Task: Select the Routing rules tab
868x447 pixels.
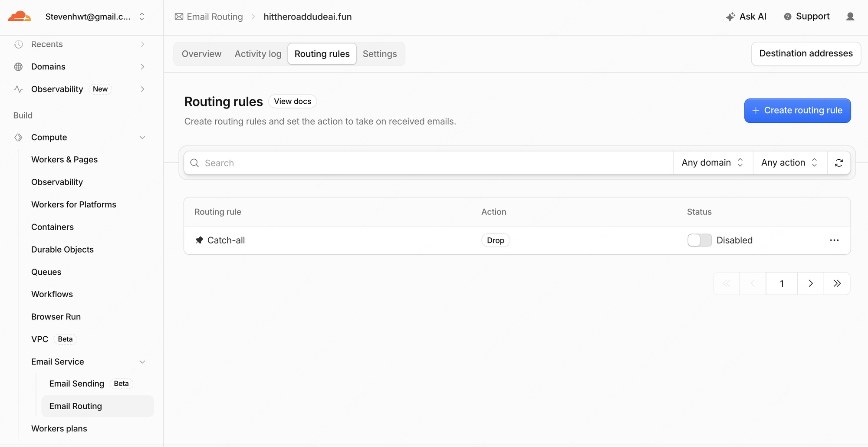Action: pos(322,54)
